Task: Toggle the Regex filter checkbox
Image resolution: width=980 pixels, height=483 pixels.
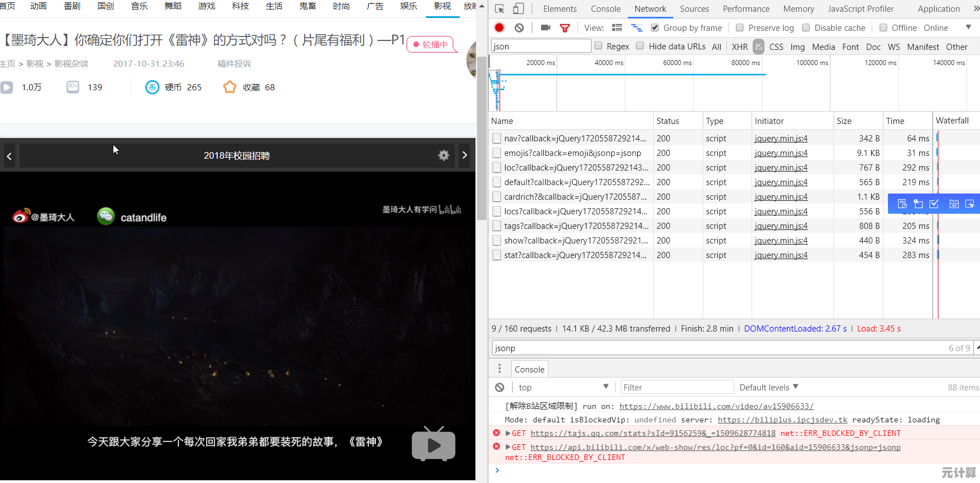Action: pyautogui.click(x=598, y=46)
